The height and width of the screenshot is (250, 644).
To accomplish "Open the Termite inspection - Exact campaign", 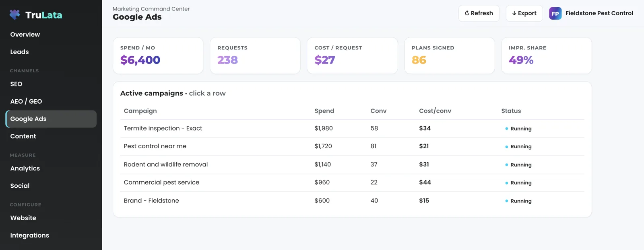I will click(x=352, y=129).
